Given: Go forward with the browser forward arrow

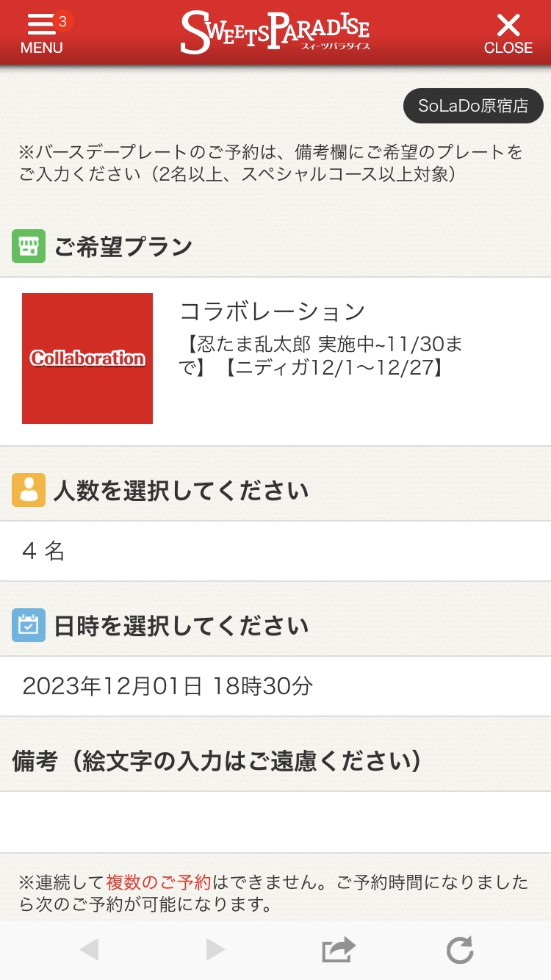Looking at the screenshot, I should pos(215,950).
